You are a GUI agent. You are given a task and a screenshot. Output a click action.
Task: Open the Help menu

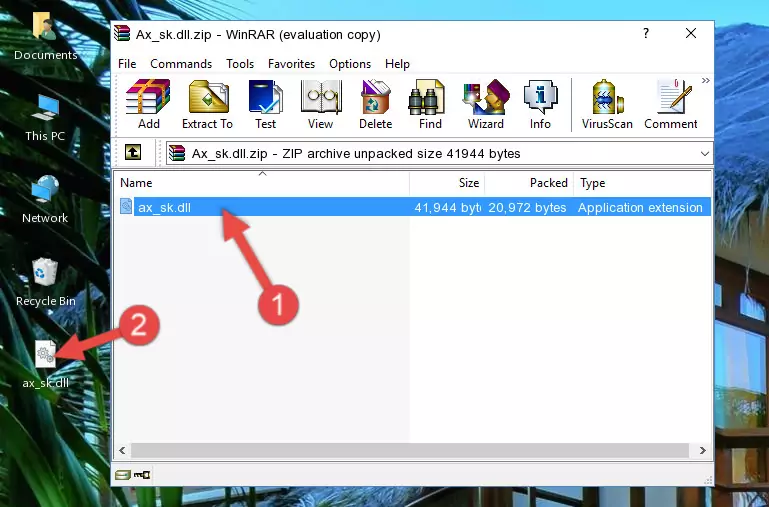click(x=397, y=64)
